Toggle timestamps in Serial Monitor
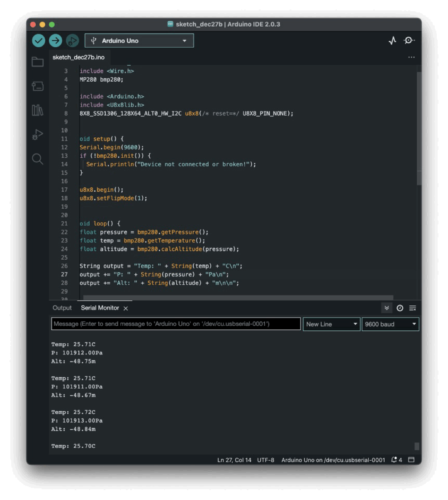Screen dimensions: 448x500 point(400,308)
